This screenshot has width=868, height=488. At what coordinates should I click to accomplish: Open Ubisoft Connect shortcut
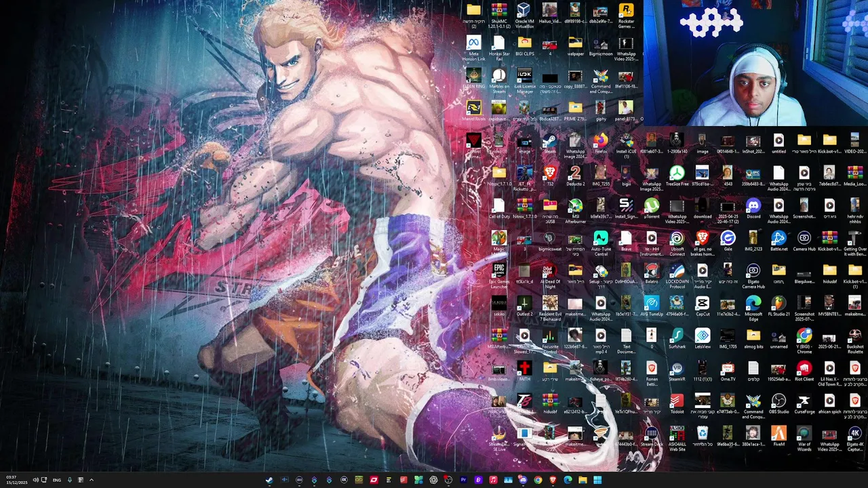677,243
